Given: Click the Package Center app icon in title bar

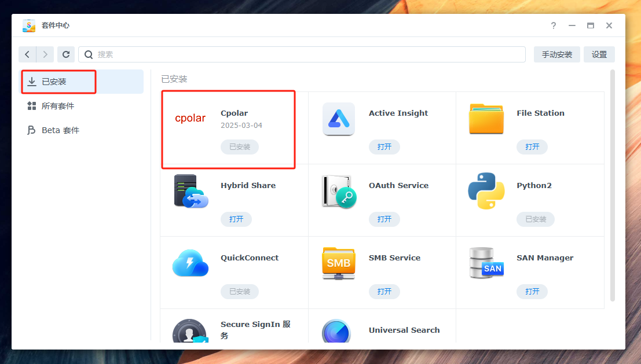Looking at the screenshot, I should [x=28, y=25].
